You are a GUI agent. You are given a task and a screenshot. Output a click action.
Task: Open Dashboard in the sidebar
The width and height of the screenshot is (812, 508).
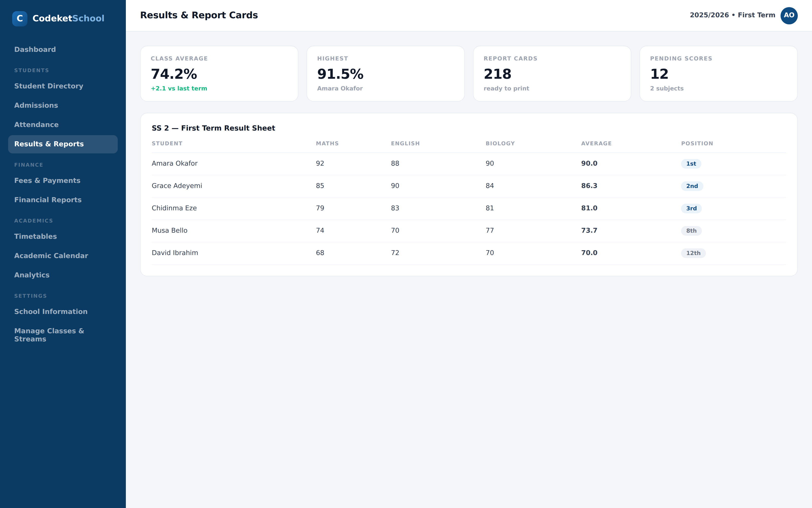pyautogui.click(x=63, y=50)
